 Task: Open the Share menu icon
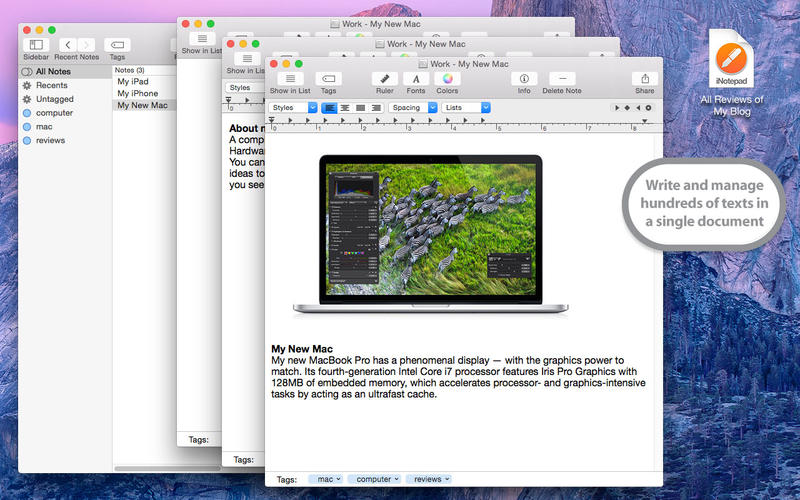click(645, 78)
